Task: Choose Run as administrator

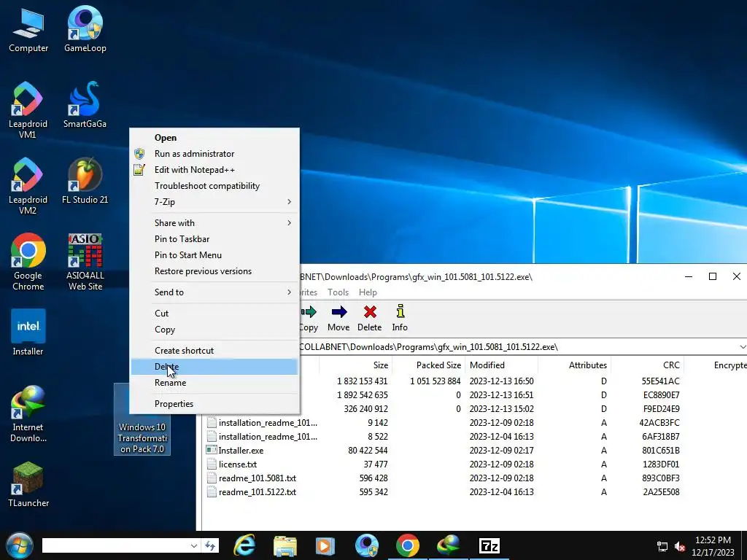Action: click(214, 154)
